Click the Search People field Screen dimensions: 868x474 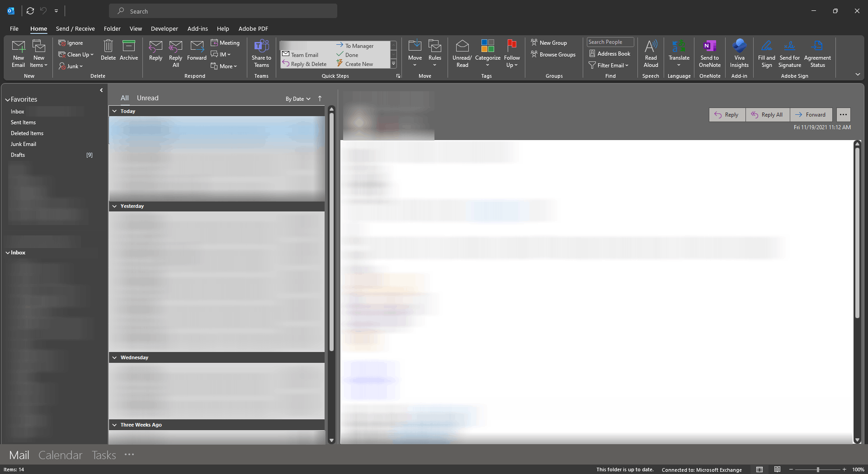tap(610, 42)
